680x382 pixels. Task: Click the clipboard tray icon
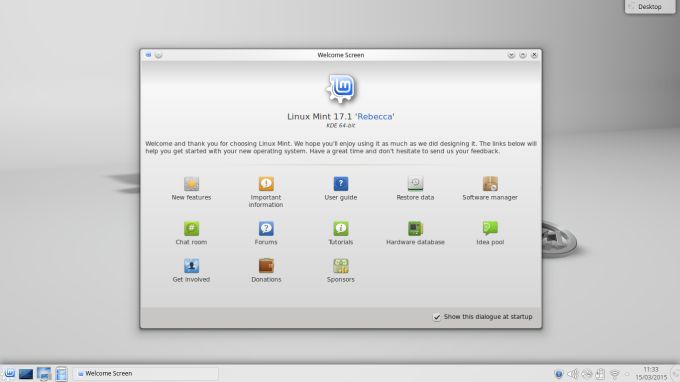click(x=587, y=374)
